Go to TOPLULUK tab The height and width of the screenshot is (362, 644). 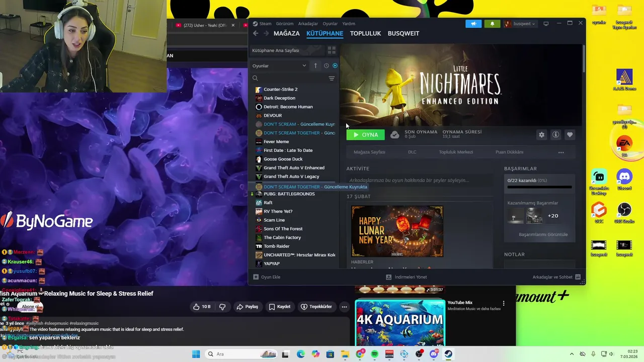click(365, 33)
